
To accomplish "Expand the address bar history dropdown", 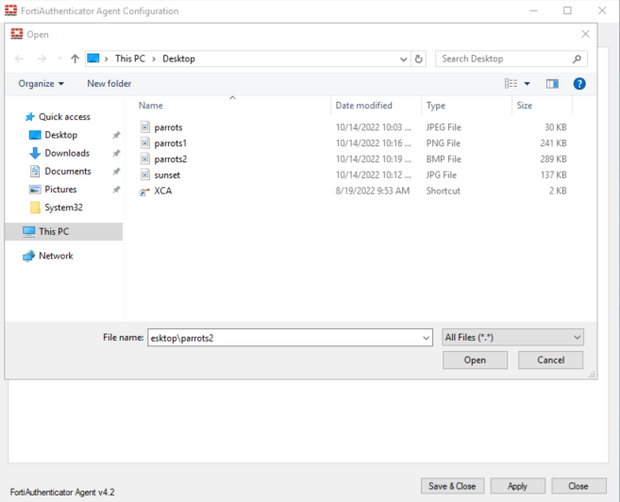I will (403, 59).
